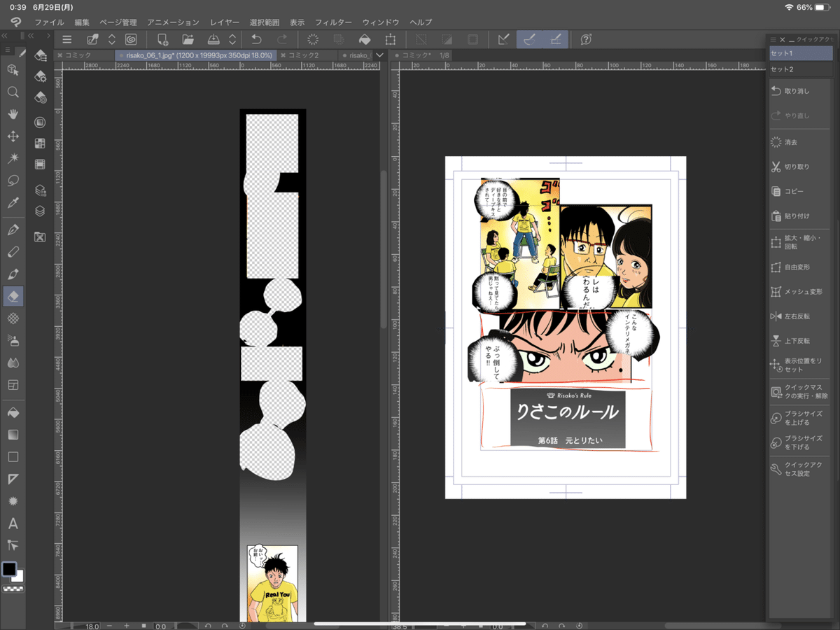Image resolution: width=840 pixels, height=630 pixels.
Task: Open the Clip Studio spiral icon
Action: point(131,40)
